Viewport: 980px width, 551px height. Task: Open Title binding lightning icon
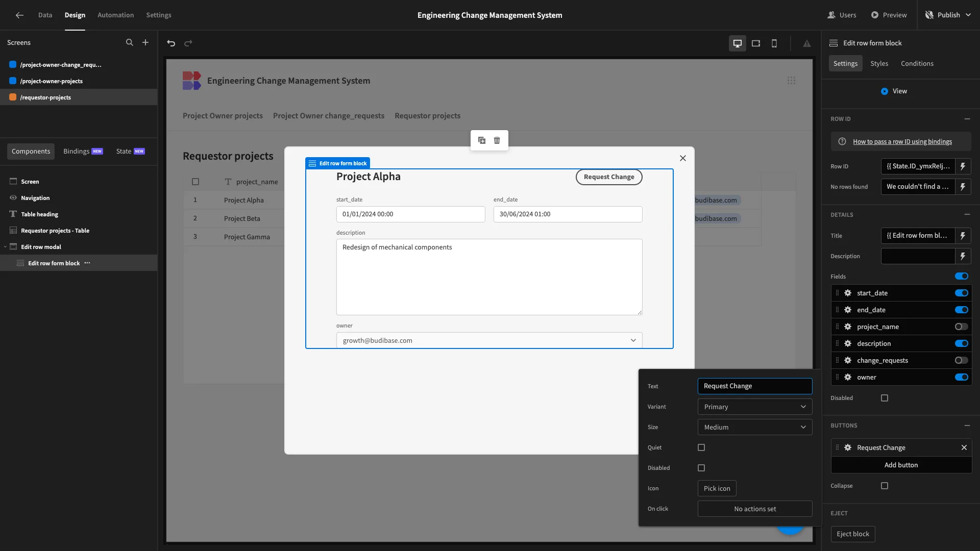(963, 236)
